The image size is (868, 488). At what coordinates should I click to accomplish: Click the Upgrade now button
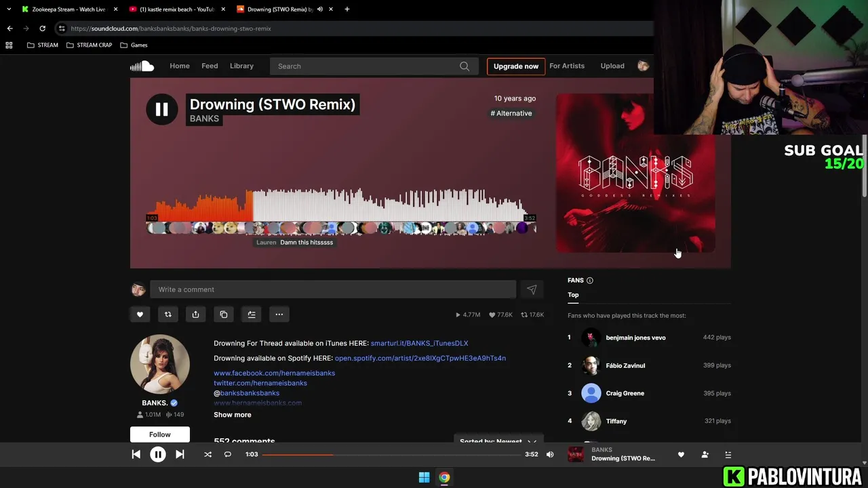point(516,66)
